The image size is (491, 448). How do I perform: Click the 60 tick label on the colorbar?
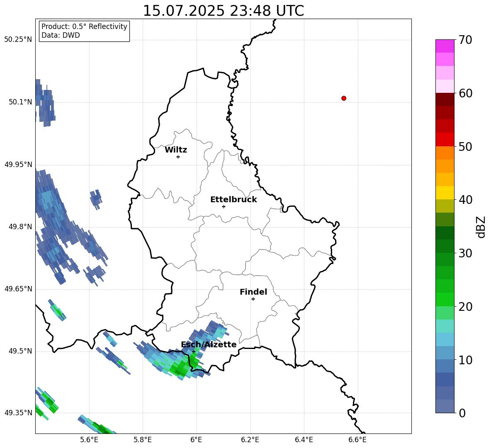click(465, 93)
